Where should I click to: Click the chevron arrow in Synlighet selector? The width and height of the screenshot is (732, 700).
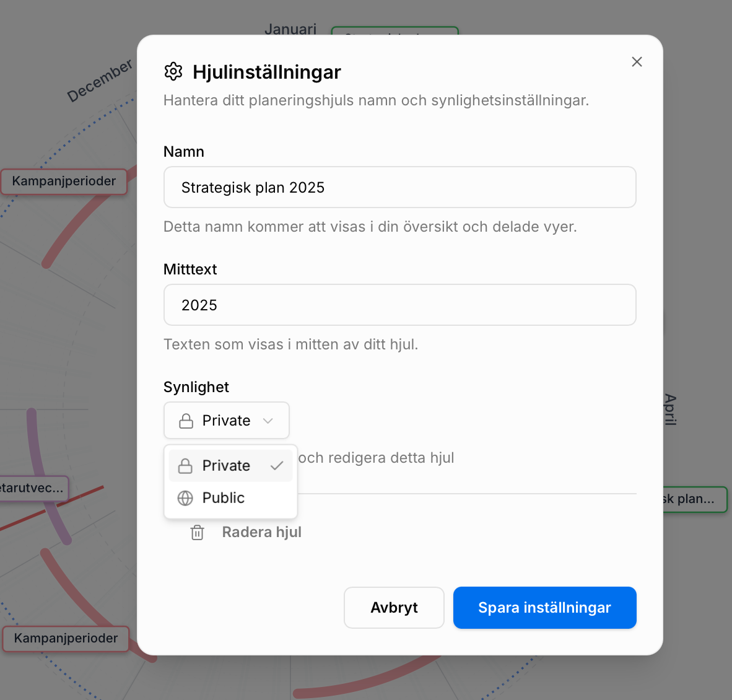[268, 421]
